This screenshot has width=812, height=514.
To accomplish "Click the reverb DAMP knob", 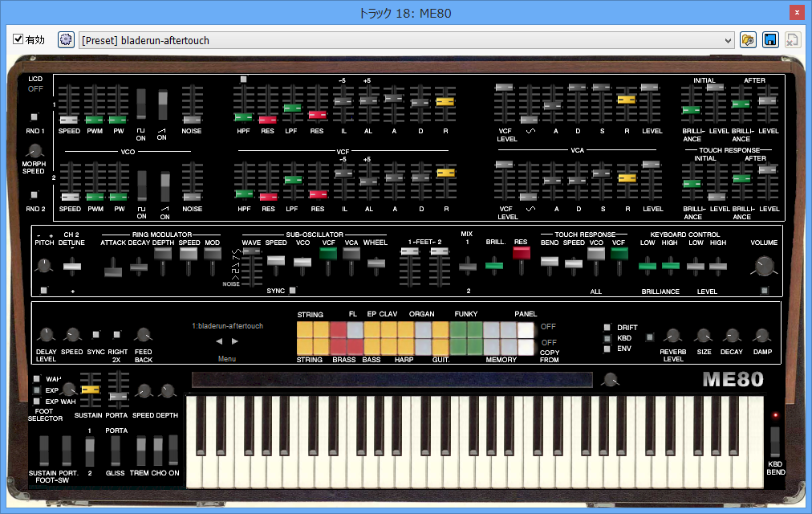I will [761, 336].
